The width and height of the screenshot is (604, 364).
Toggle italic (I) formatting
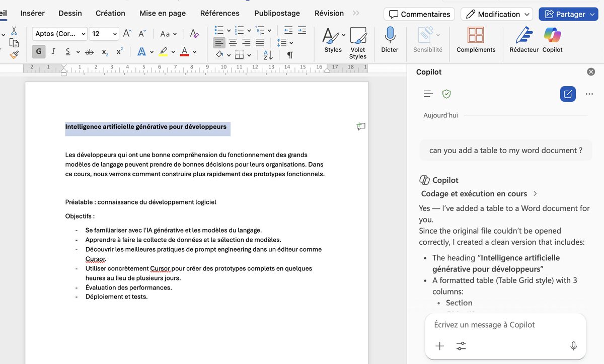pos(53,51)
